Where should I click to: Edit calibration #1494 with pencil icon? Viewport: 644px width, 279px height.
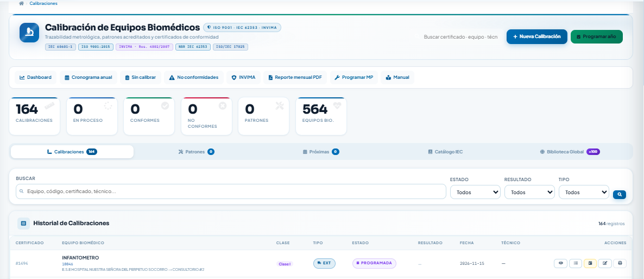(x=605, y=263)
